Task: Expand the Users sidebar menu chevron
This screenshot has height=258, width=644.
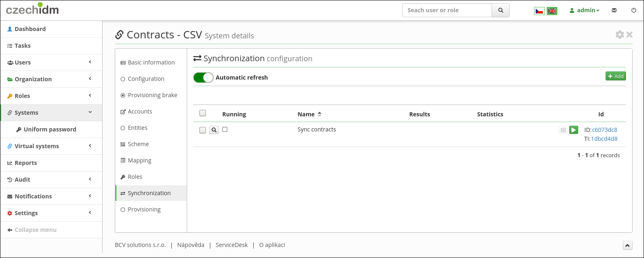Action: coord(90,62)
